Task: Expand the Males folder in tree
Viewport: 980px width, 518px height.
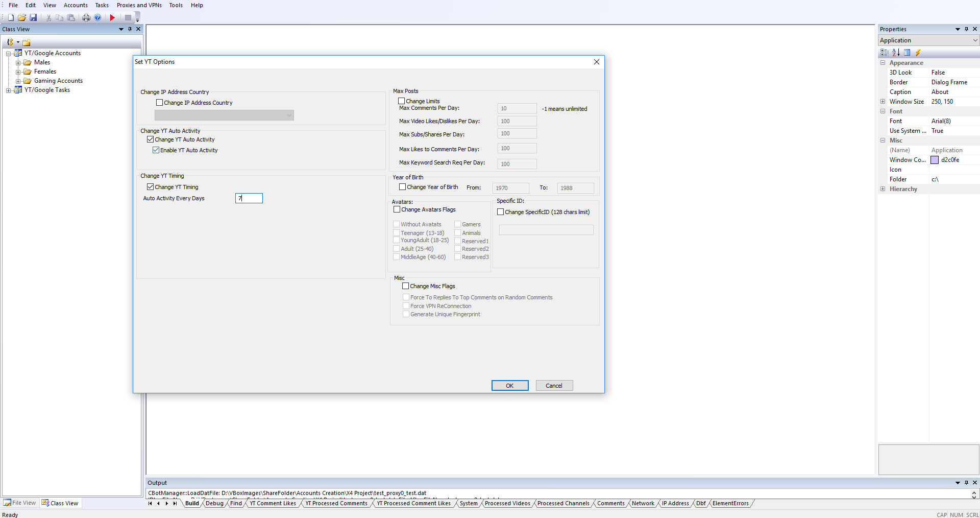Action: pos(18,63)
